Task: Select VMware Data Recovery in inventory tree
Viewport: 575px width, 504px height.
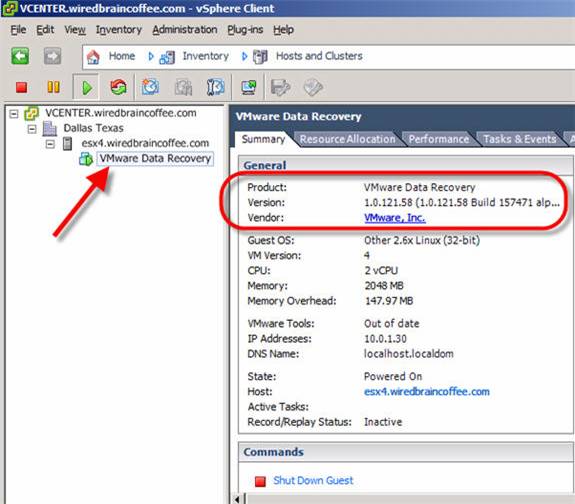Action: coord(155,158)
